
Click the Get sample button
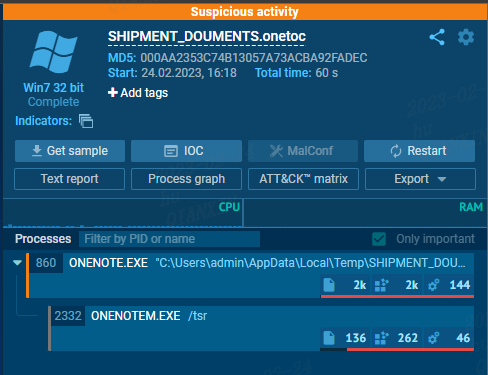pos(70,151)
